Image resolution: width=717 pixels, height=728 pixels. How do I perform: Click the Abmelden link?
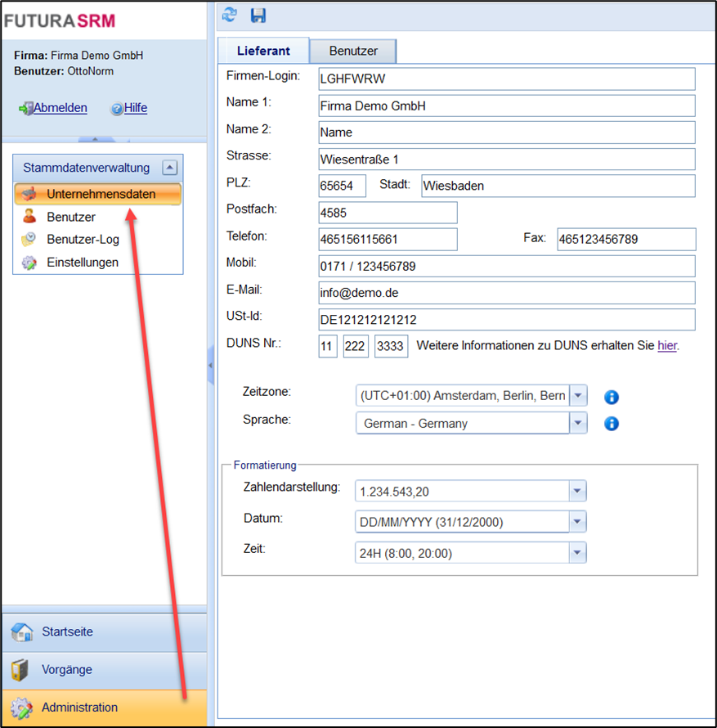coord(60,108)
